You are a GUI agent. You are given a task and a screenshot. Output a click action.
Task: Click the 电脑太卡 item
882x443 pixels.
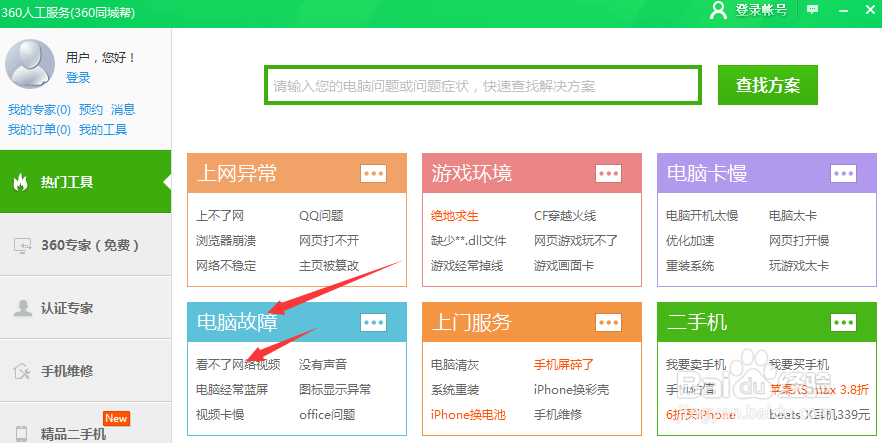pyautogui.click(x=793, y=215)
